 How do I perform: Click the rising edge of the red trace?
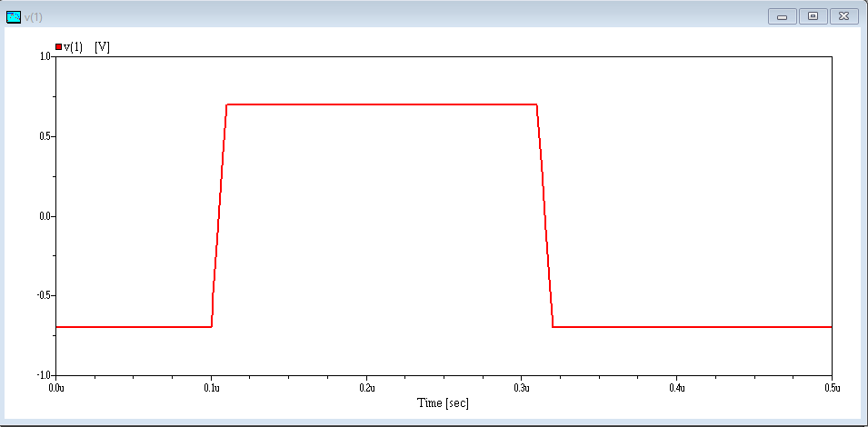[x=219, y=215]
